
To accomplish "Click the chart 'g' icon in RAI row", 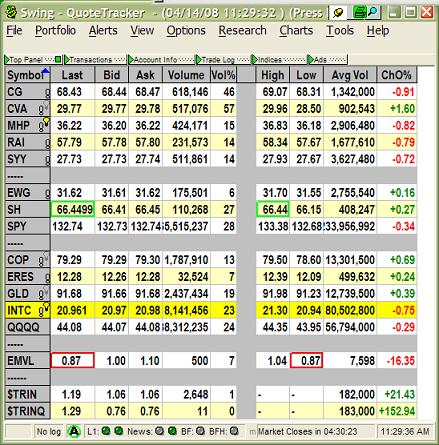I will coord(48,143).
